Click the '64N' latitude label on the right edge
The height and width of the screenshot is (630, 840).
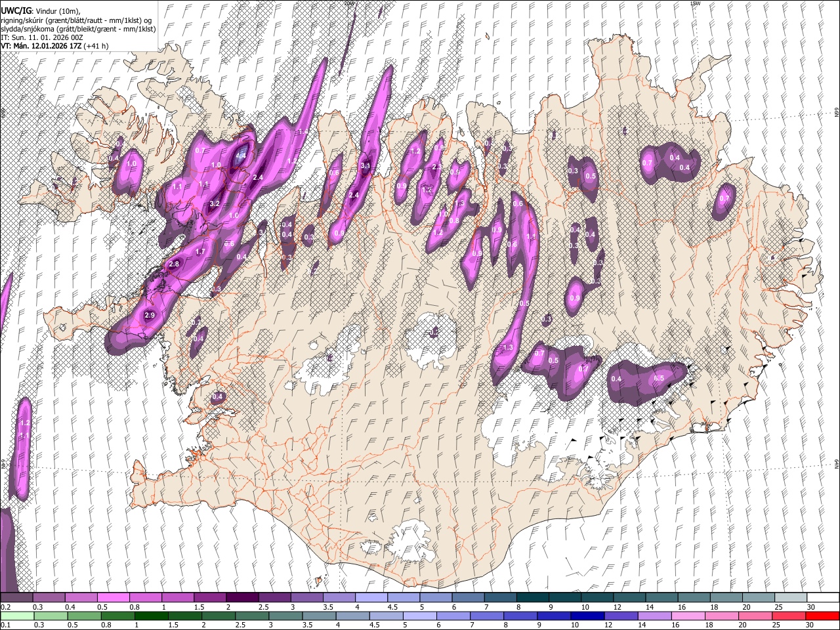(836, 463)
